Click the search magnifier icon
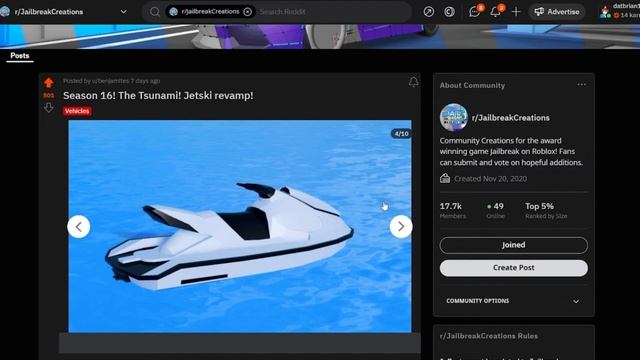 click(155, 12)
